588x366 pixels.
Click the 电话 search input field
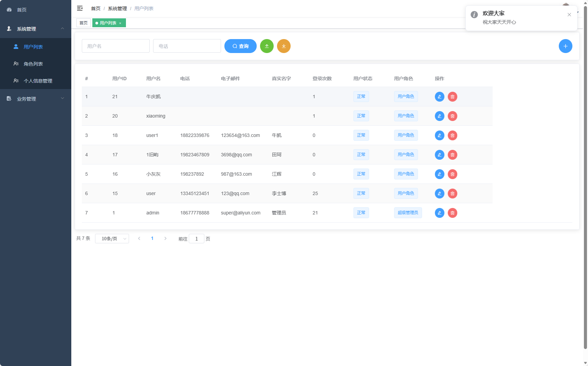[187, 46]
